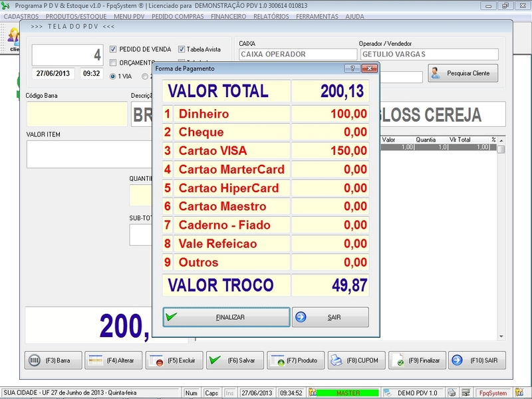Viewport: 532px width, 399px height.
Task: Open Pesquisar Cliente customer search
Action: [463, 73]
